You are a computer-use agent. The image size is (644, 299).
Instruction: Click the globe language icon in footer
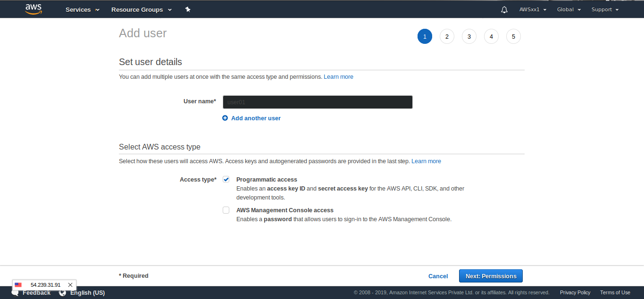(x=62, y=293)
